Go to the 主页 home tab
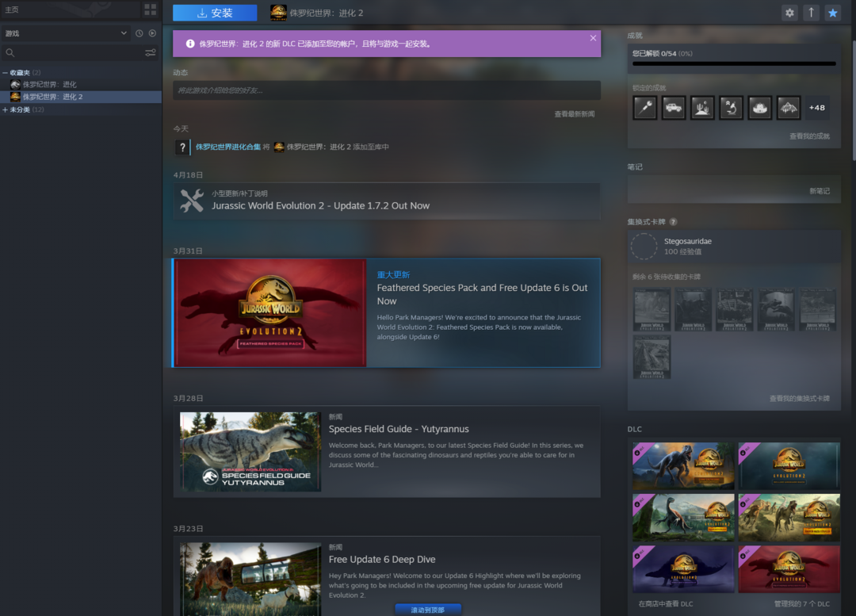 click(x=12, y=10)
